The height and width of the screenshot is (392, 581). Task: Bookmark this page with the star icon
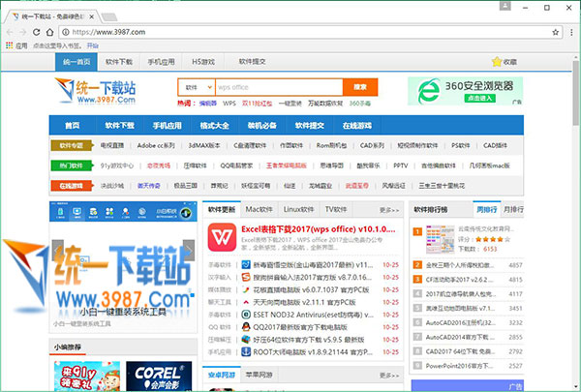point(556,32)
